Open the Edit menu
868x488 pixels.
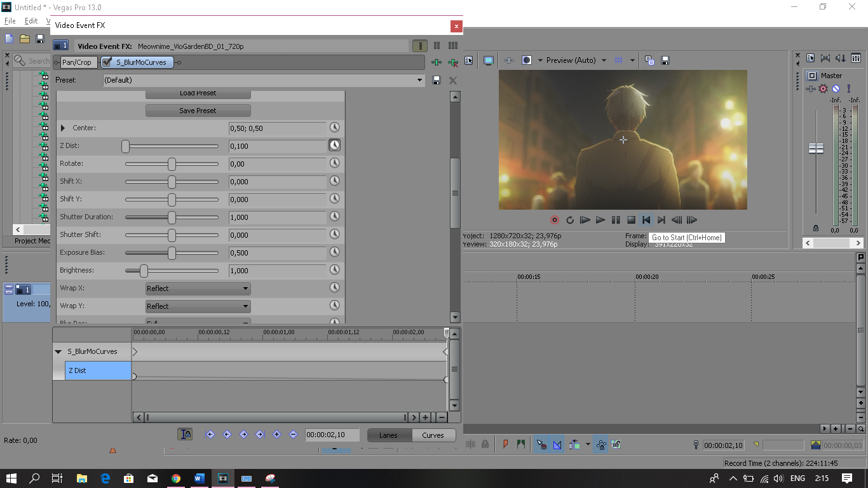coord(31,21)
